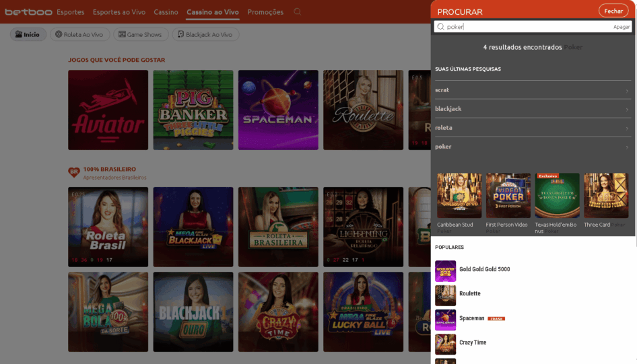
Task: Click the Crazy Time popular game icon
Action: [x=445, y=344]
